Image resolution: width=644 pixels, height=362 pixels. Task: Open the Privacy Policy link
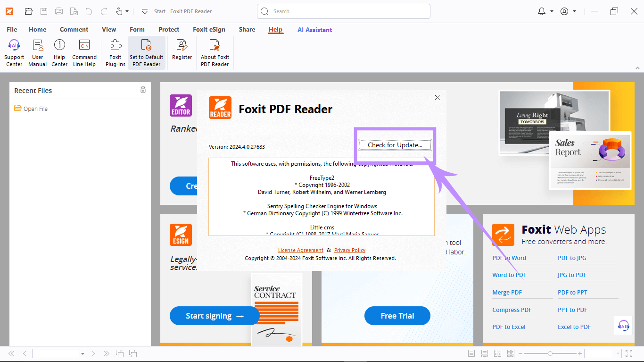click(x=350, y=250)
